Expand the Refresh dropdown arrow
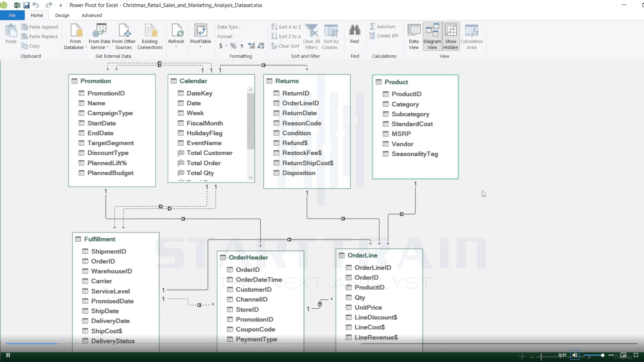644x362 pixels. [176, 47]
